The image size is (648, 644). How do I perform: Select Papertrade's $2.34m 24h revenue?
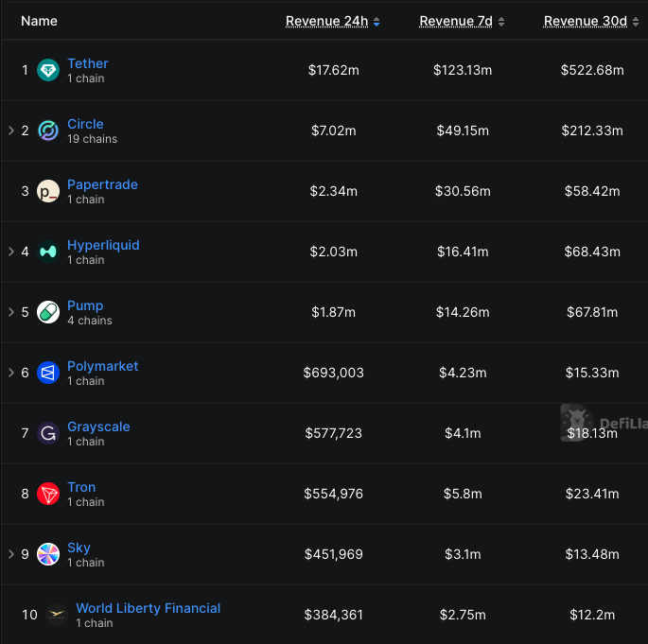pos(334,191)
